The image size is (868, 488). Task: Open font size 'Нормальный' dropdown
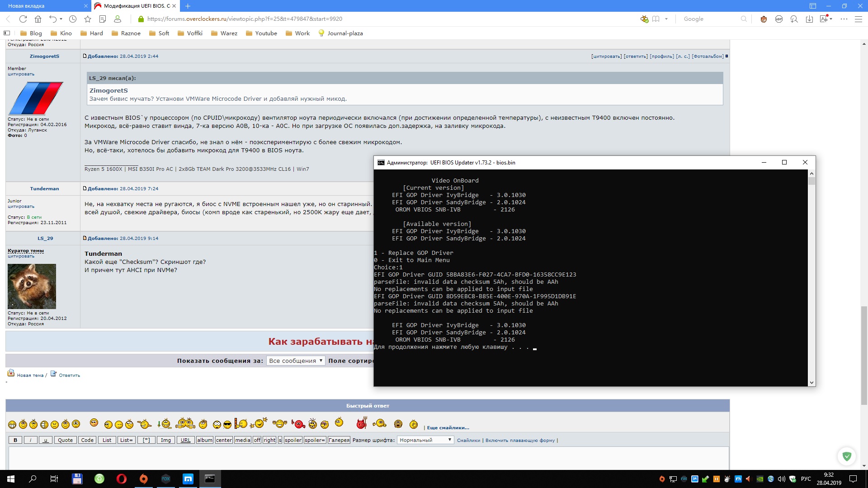425,440
